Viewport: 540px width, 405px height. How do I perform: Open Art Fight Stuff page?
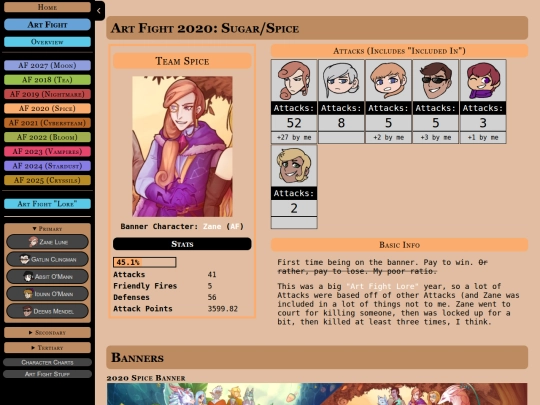pos(48,374)
